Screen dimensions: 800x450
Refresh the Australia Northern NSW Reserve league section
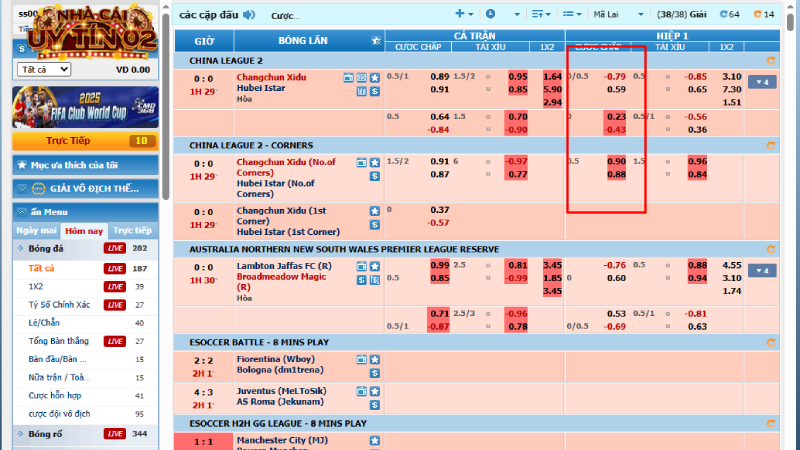(771, 249)
